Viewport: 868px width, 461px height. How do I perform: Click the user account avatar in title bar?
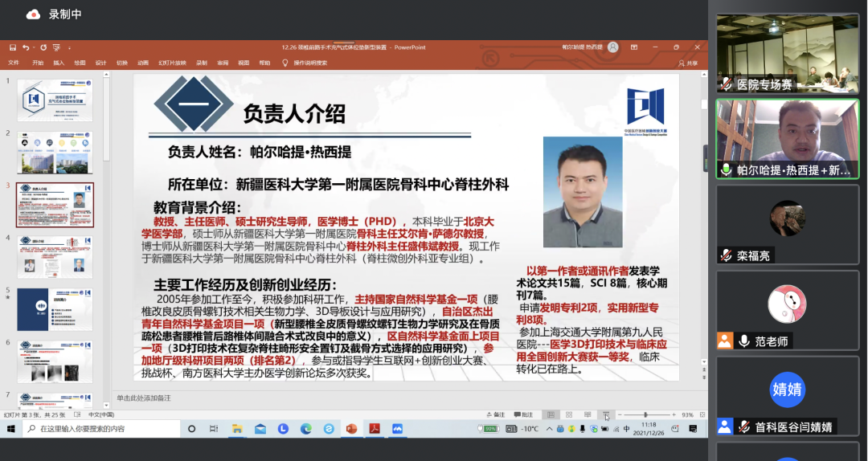coord(612,47)
